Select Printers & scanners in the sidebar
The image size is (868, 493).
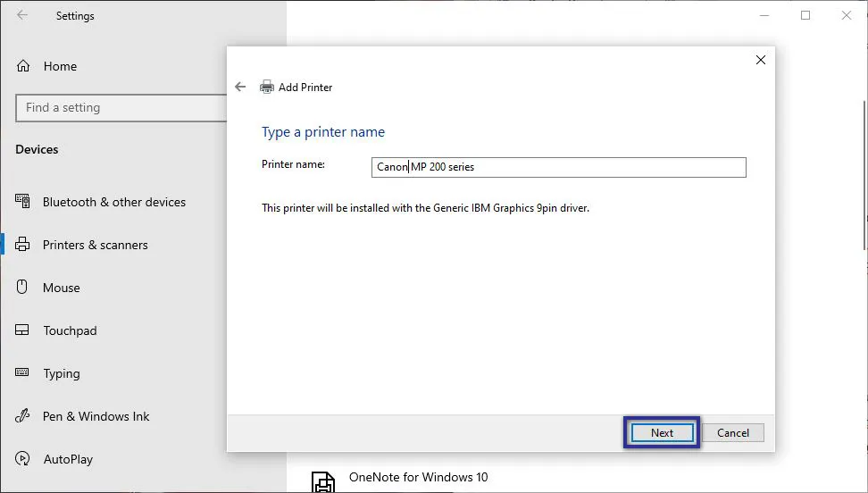95,245
